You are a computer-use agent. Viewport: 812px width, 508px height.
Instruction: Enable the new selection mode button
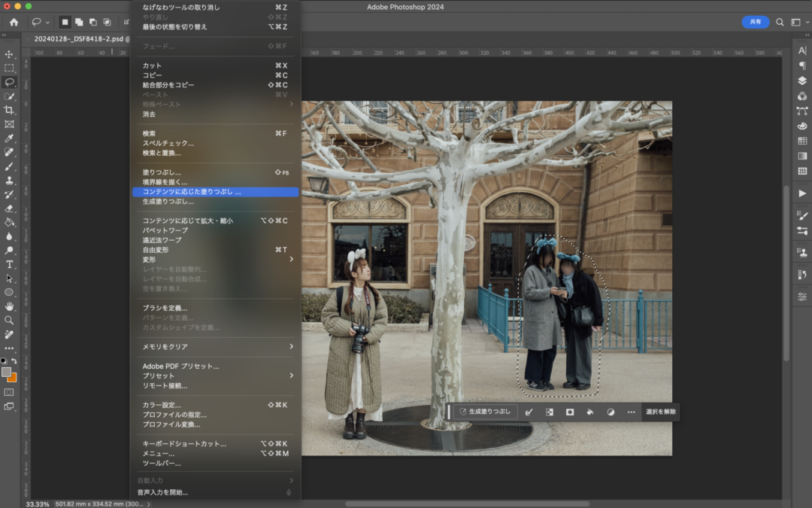click(x=65, y=23)
